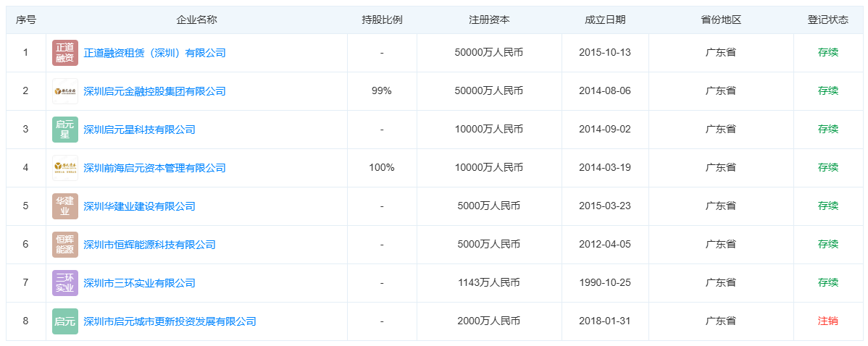Click 5000万人民币 in the 恒辉能源科技 row

point(489,245)
